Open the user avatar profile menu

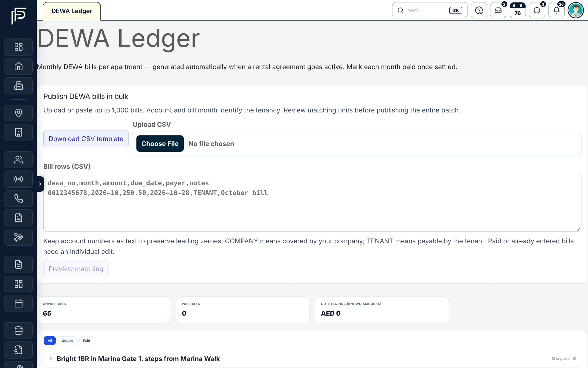pyautogui.click(x=576, y=10)
